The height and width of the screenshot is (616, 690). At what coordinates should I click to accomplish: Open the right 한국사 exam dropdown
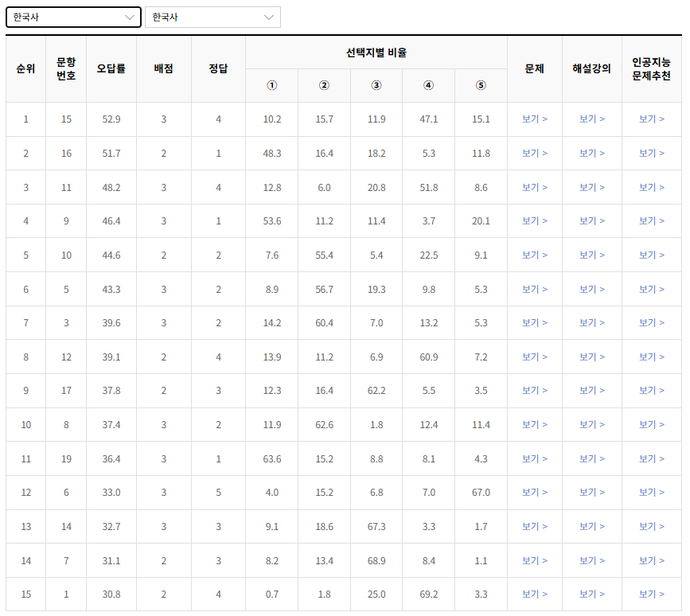[x=212, y=16]
